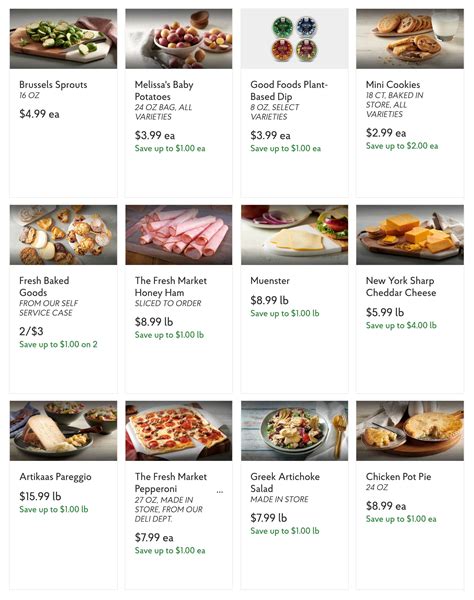Open the Mini Cookies product photo
This screenshot has height=600, width=474.
coord(410,39)
